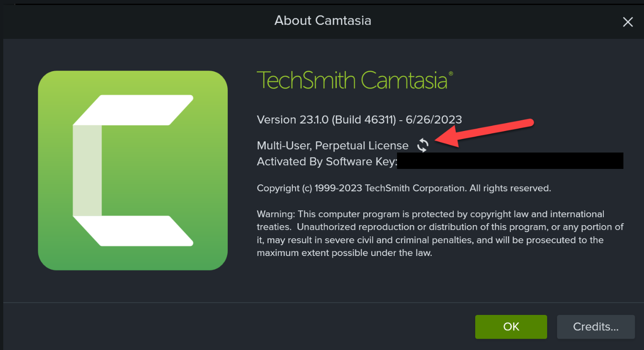Click the refresh license icon

423,145
